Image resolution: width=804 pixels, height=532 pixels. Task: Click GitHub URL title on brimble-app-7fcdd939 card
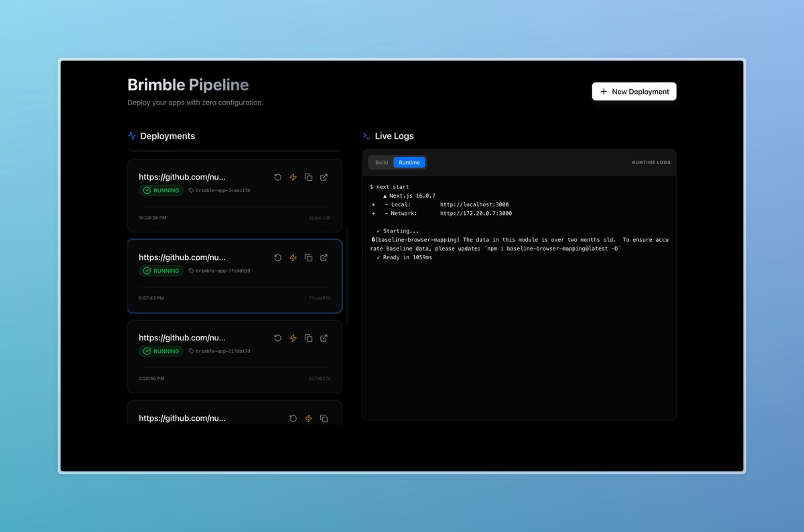point(182,257)
